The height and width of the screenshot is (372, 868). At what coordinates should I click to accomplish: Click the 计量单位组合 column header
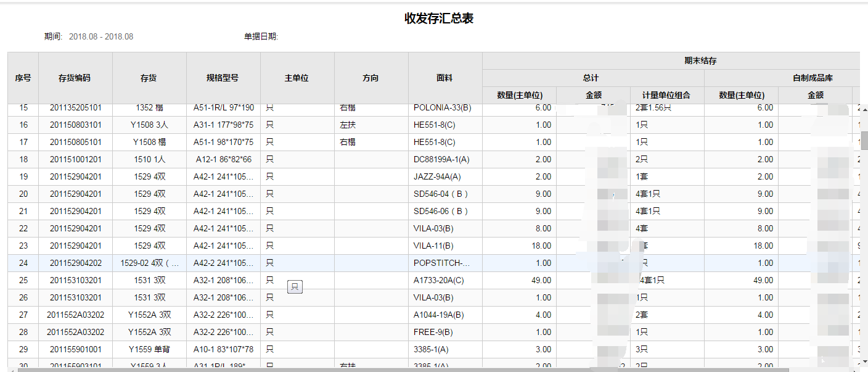pyautogui.click(x=666, y=95)
